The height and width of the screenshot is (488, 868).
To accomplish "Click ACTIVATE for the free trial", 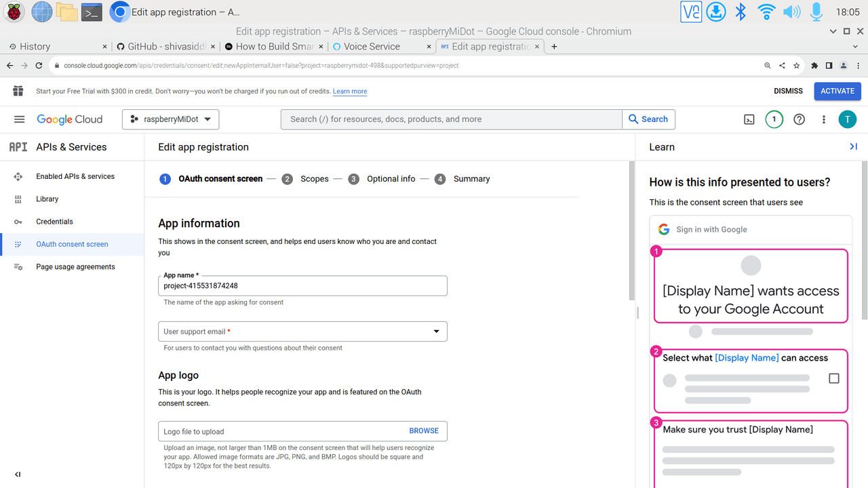I will coord(837,91).
